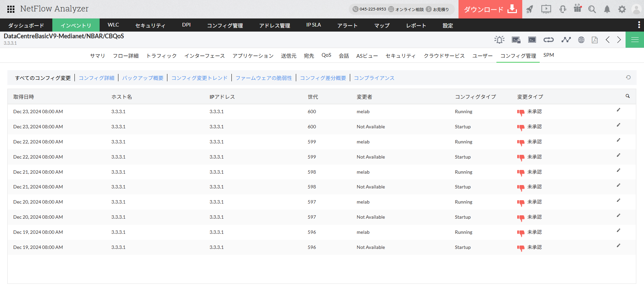Image resolution: width=644 pixels, height=306 pixels.
Task: Expand the three-dot overflow navigation menu
Action: coord(639,25)
